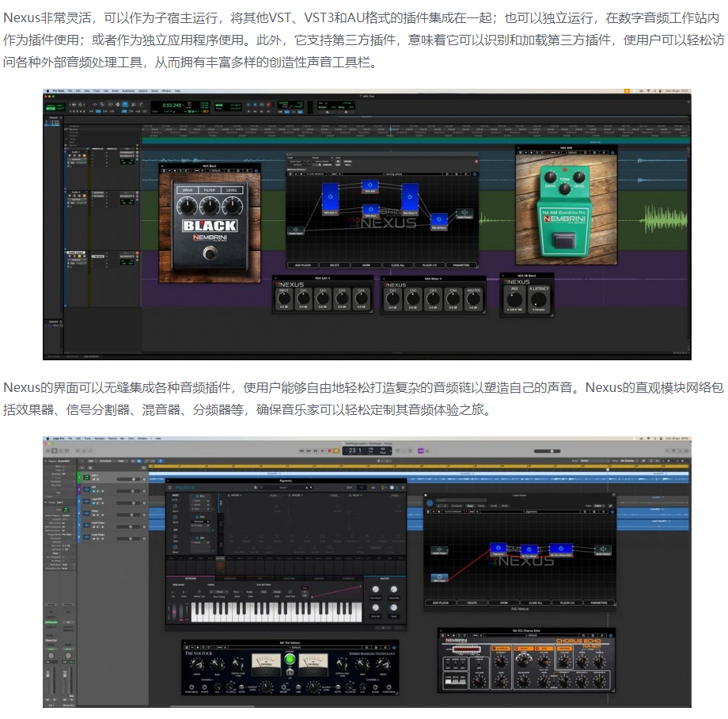Toggle power icon on the NA 808 Nexus node
The width and height of the screenshot is (728, 719).
pos(370,185)
